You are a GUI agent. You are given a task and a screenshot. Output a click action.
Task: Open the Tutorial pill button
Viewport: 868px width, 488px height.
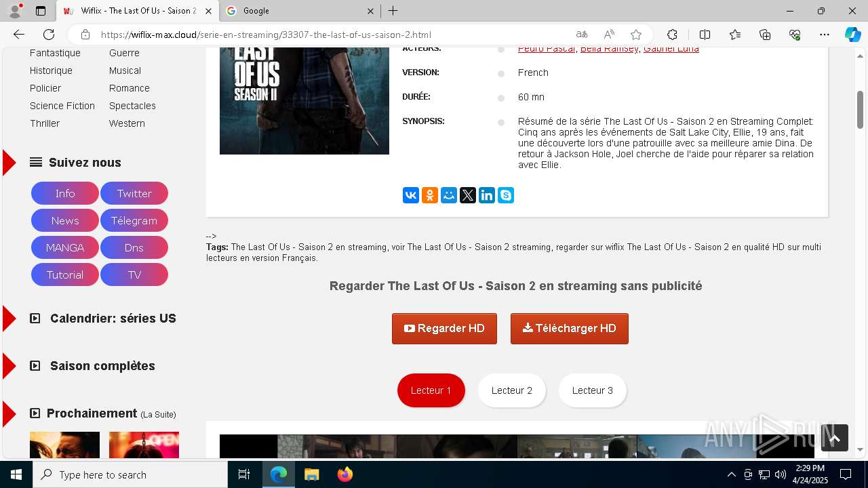click(x=65, y=274)
